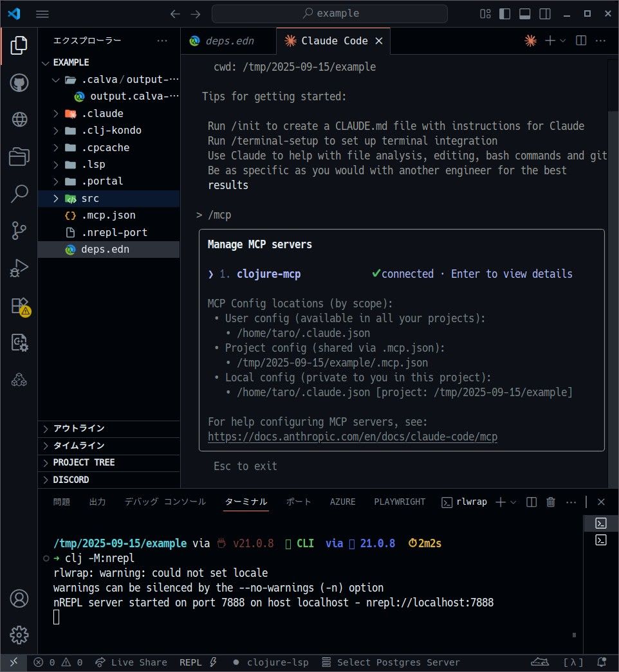Expand the .lsp folder

click(56, 165)
